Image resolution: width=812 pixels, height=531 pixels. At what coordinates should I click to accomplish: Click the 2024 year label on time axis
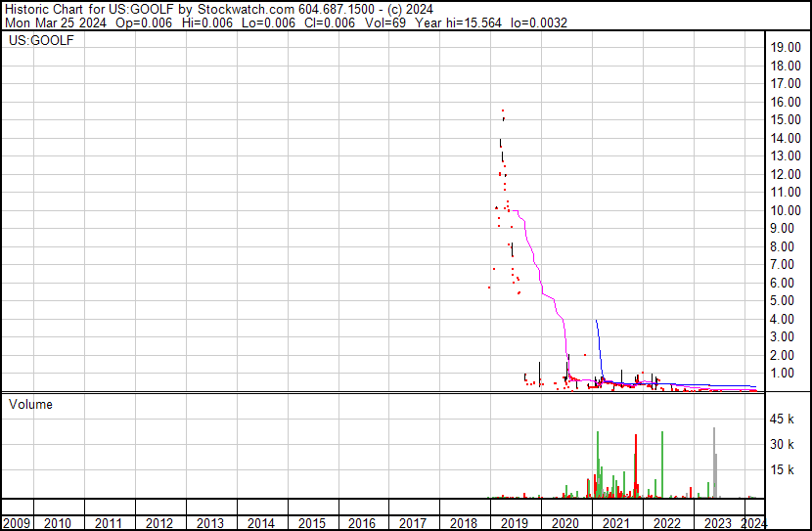click(753, 523)
